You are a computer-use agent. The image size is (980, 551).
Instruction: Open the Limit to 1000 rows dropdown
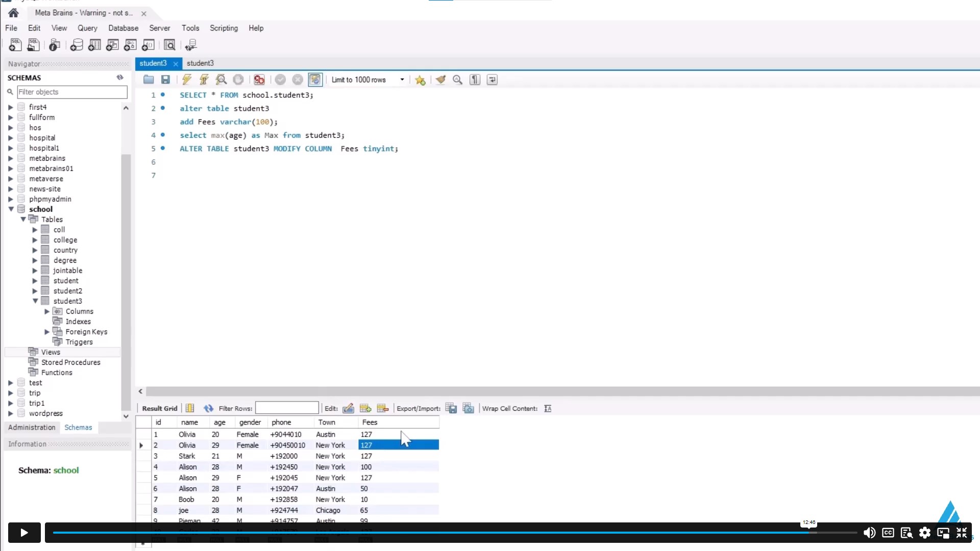[x=402, y=80]
